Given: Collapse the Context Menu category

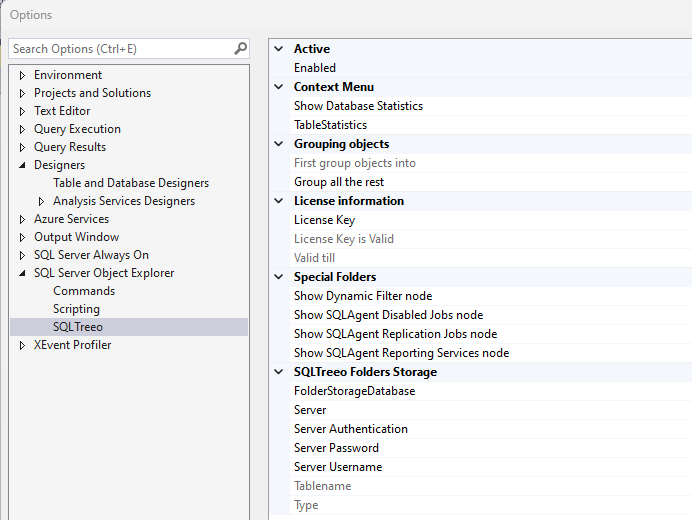Looking at the screenshot, I should pyautogui.click(x=279, y=87).
